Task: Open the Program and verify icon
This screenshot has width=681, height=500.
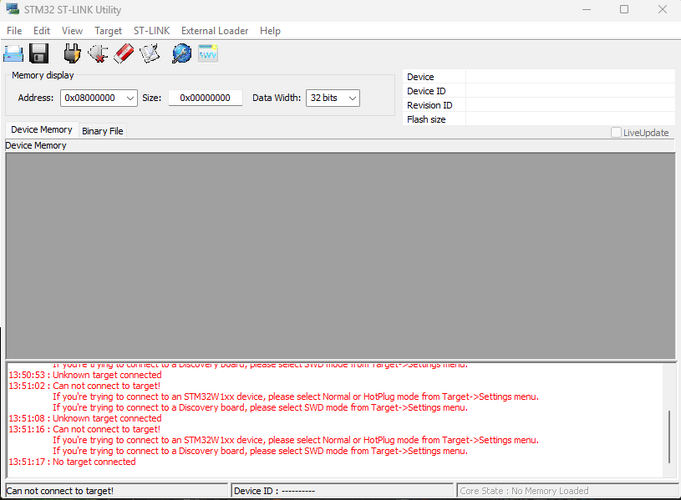Action: tap(150, 54)
